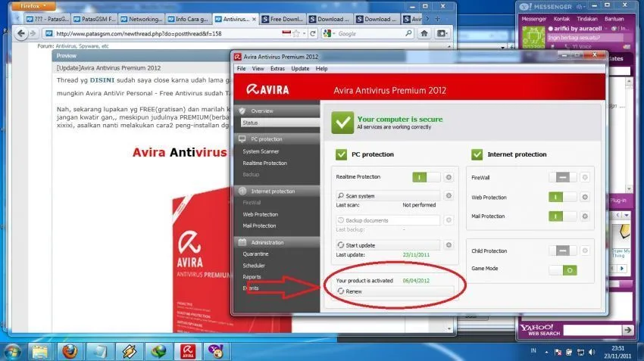Screen dimensions: 644x361
Task: Open Web Protection configuration gear
Action: 585,197
